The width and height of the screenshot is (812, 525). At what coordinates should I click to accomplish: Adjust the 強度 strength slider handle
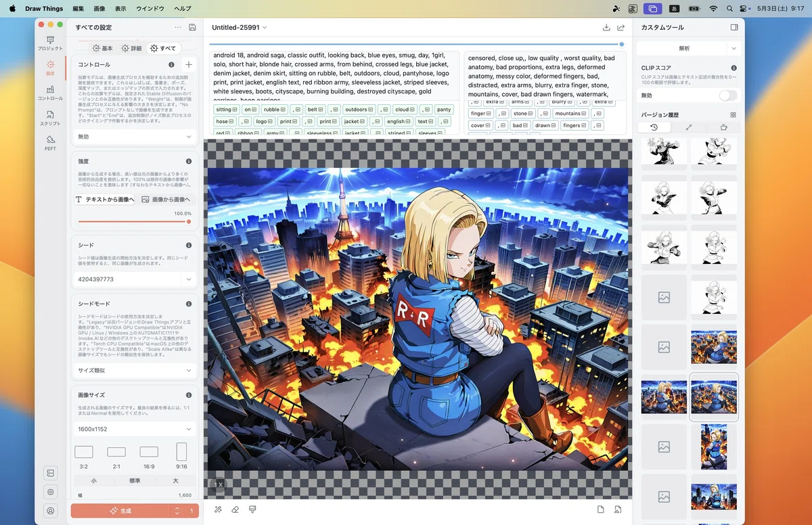point(189,221)
